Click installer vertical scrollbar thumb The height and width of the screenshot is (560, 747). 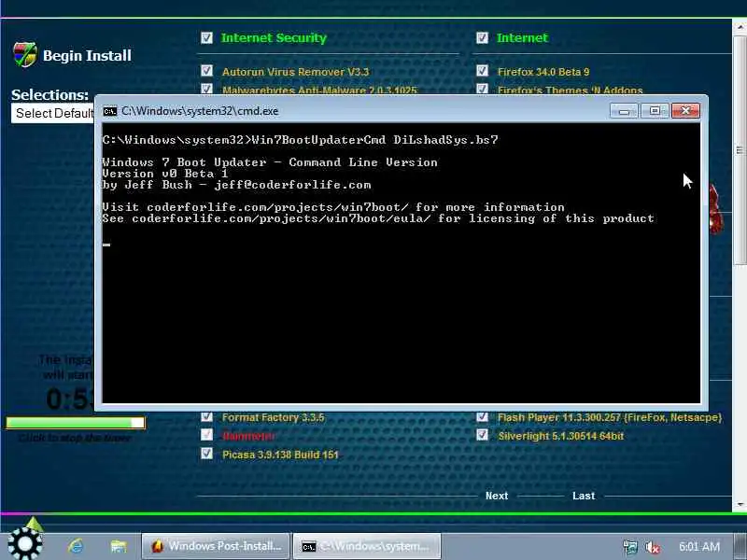740,150
